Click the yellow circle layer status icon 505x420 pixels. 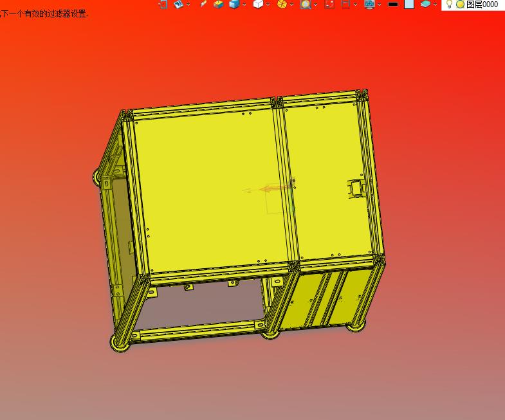(x=461, y=5)
